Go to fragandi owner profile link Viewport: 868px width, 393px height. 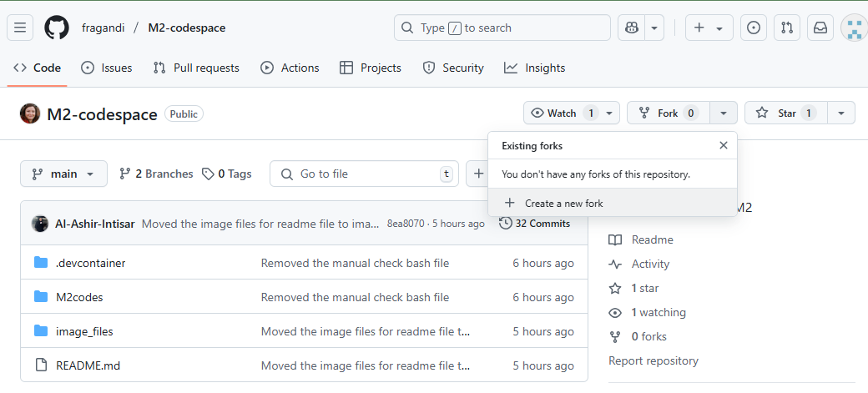(x=103, y=28)
